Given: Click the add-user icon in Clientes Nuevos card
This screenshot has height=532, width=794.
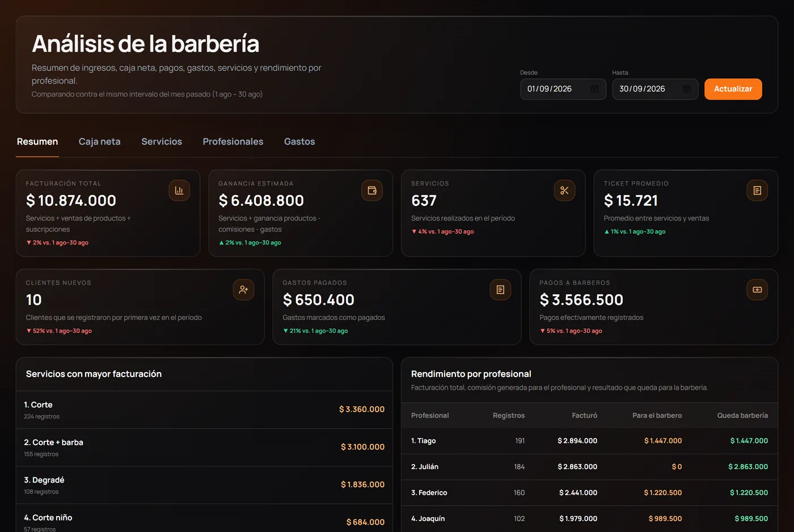Looking at the screenshot, I should [243, 290].
